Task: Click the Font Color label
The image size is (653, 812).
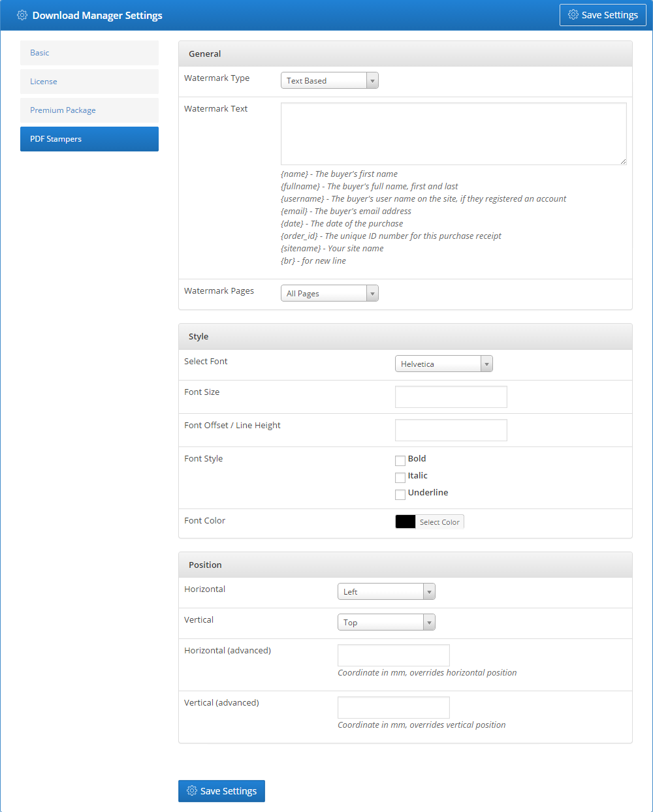Action: click(x=204, y=520)
